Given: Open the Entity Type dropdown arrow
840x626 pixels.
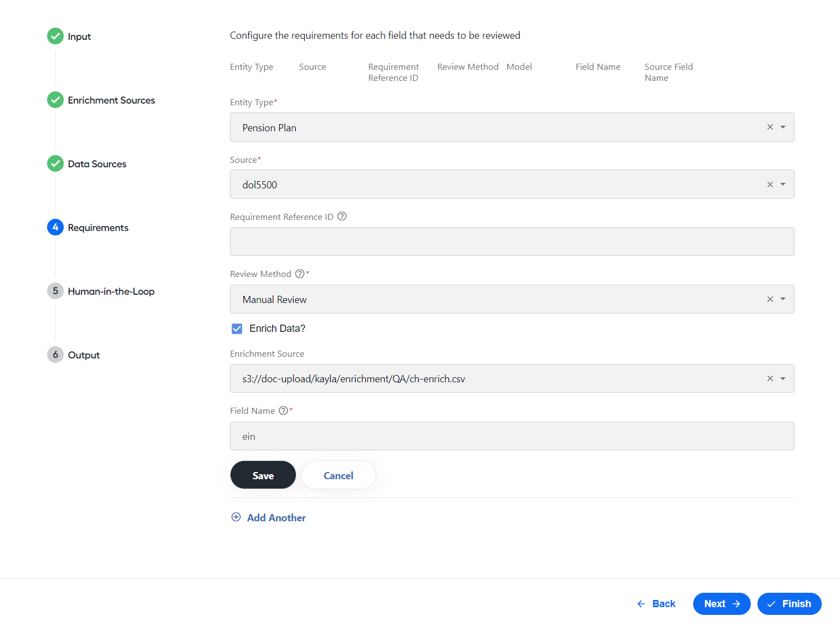Looking at the screenshot, I should [x=783, y=127].
